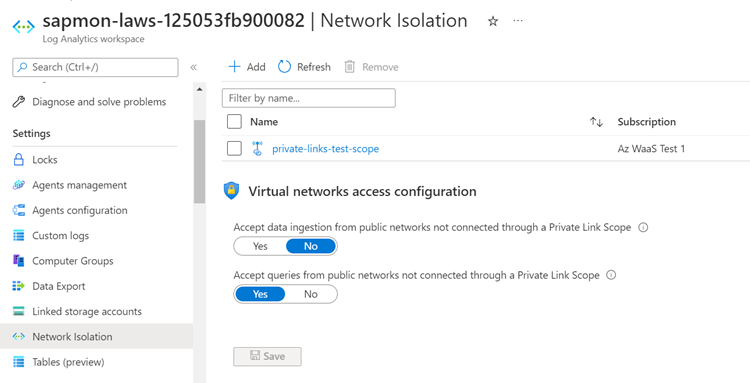Click the Agents configuration icon
This screenshot has width=750, height=383.
19,210
